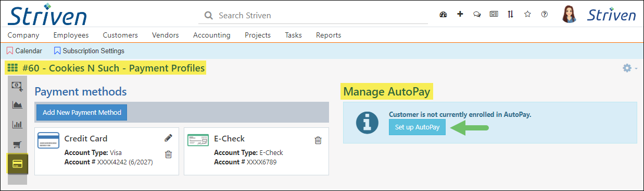Click Add New Payment Method button
The width and height of the screenshot is (644, 191).
[x=82, y=112]
